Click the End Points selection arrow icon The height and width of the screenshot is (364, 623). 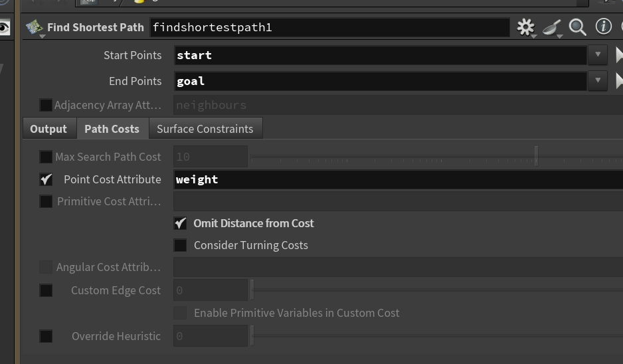(618, 81)
